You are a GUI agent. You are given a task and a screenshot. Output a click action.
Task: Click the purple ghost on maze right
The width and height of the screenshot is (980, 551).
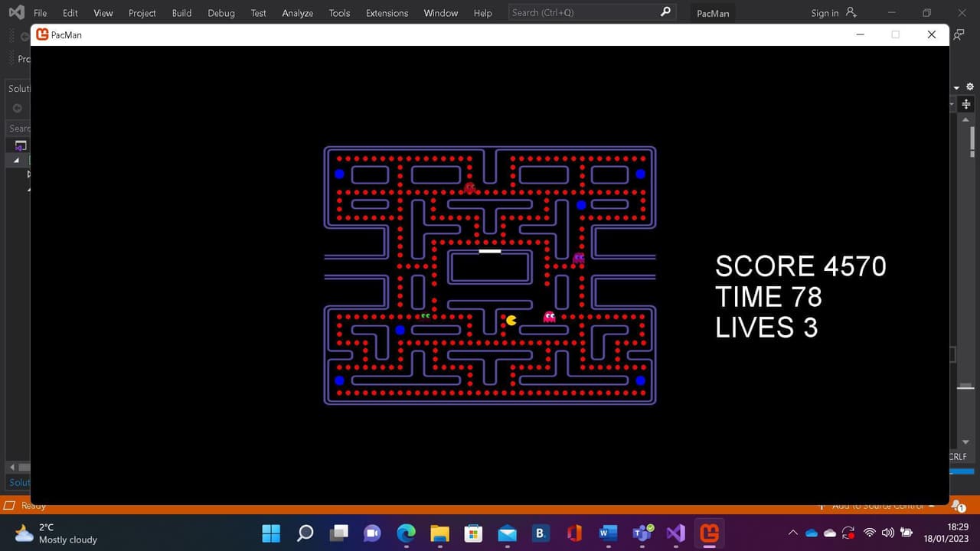(579, 258)
